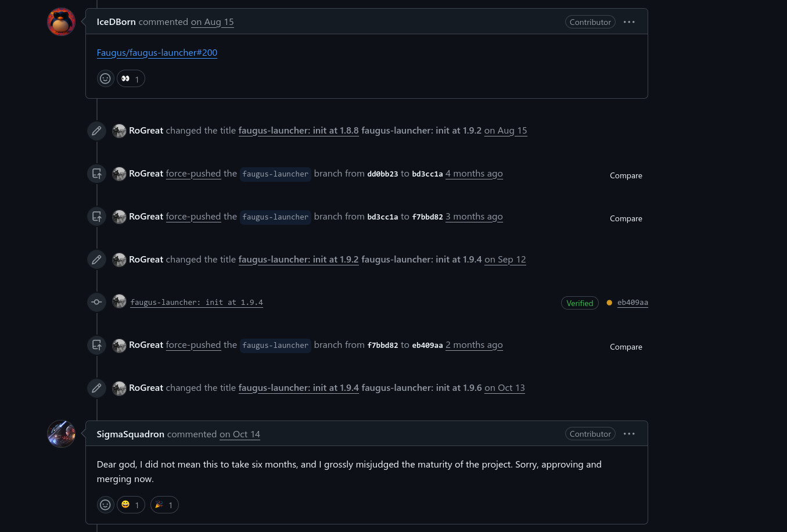Open RoGreat name in 2 months ago force-push
Viewport: 787px width, 532px height.
click(146, 345)
